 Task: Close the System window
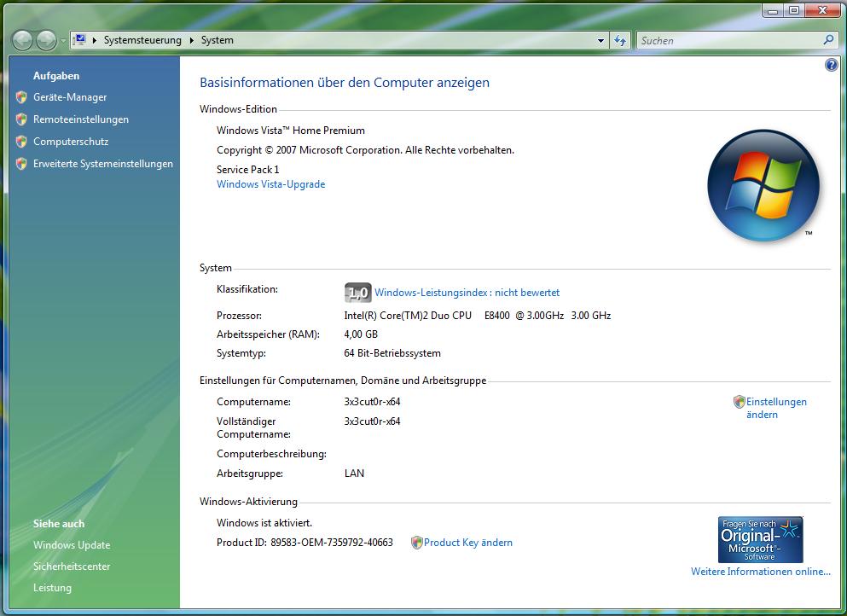(823, 10)
